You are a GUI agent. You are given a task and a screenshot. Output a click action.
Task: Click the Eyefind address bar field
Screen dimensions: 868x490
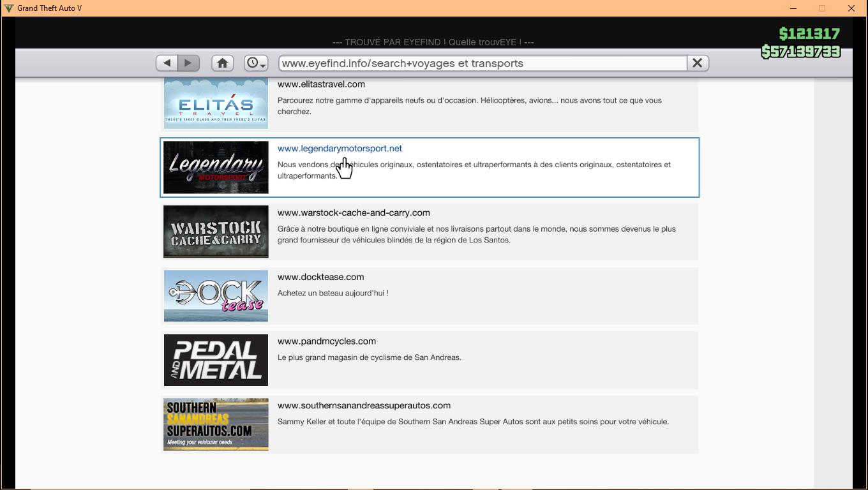pos(482,63)
